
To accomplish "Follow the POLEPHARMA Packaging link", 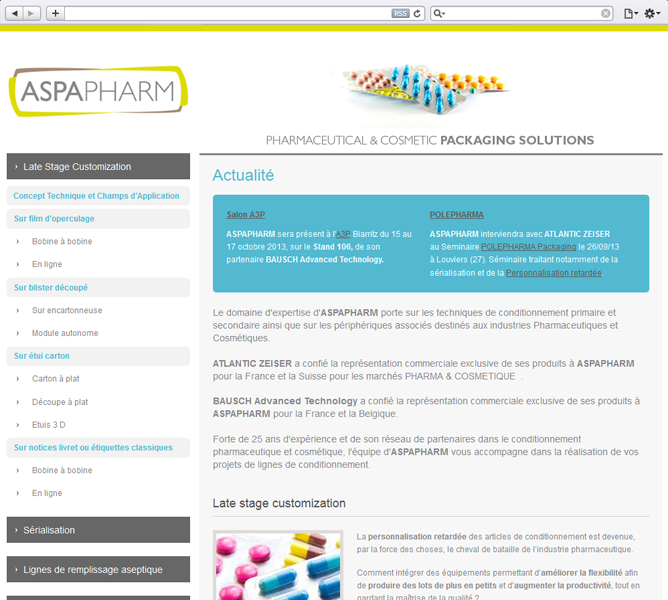I will click(528, 247).
